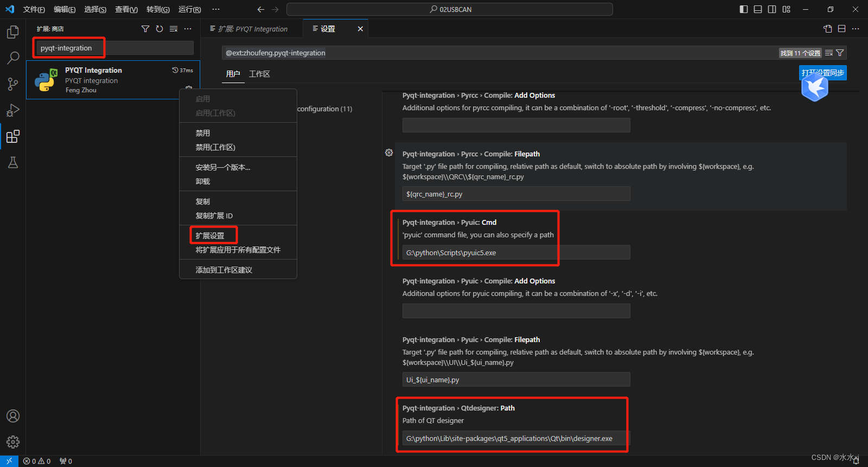Screen dimensions: 868x467
Task: Choose 复制扩展 ID menu entry
Action: (x=238, y=216)
